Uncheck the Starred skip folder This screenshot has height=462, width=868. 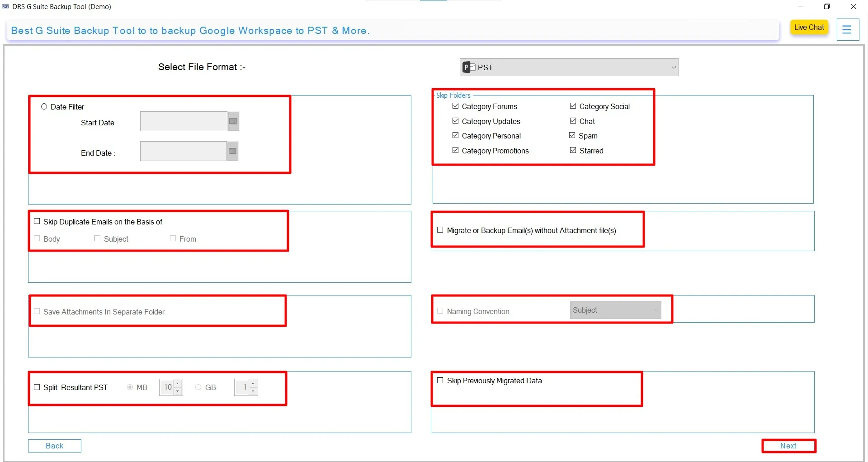point(573,151)
